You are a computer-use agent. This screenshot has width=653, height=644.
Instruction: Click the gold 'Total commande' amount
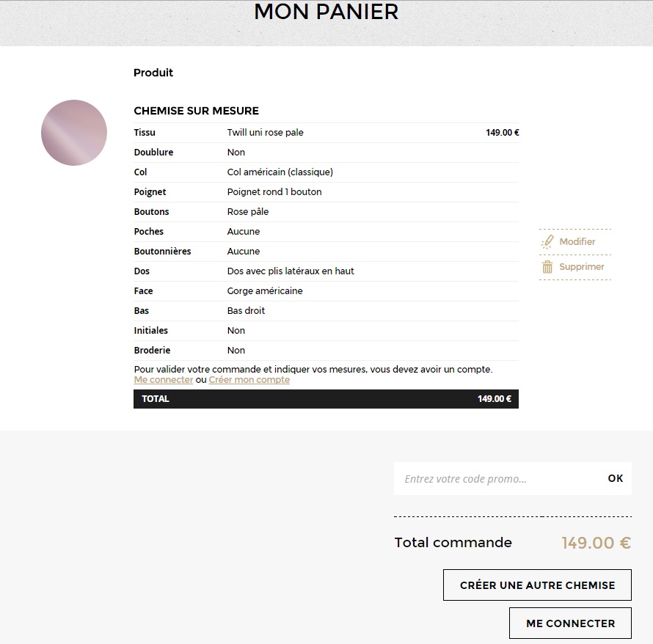coord(596,543)
